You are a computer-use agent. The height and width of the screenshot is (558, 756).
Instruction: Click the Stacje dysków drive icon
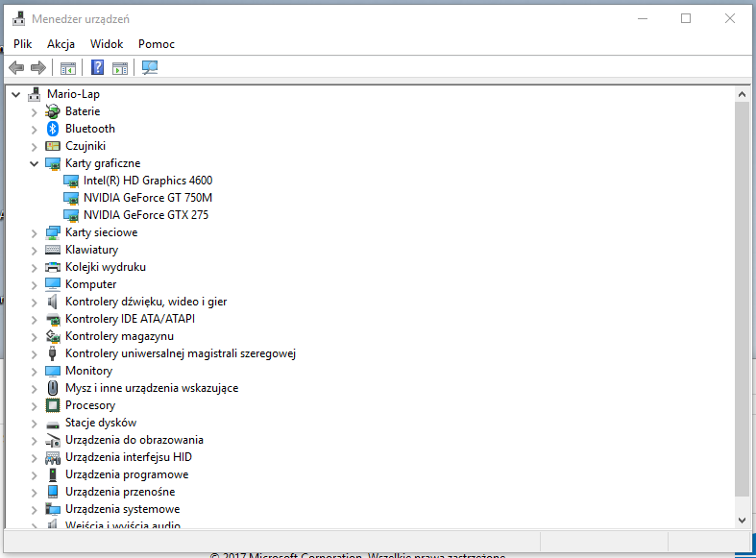(x=53, y=425)
